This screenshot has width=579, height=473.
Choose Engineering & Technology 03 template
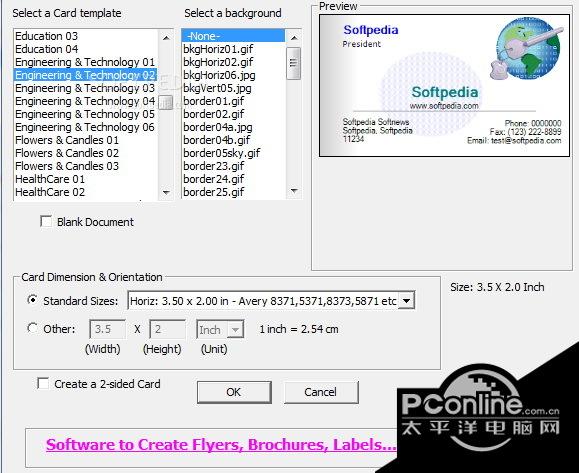[x=85, y=88]
